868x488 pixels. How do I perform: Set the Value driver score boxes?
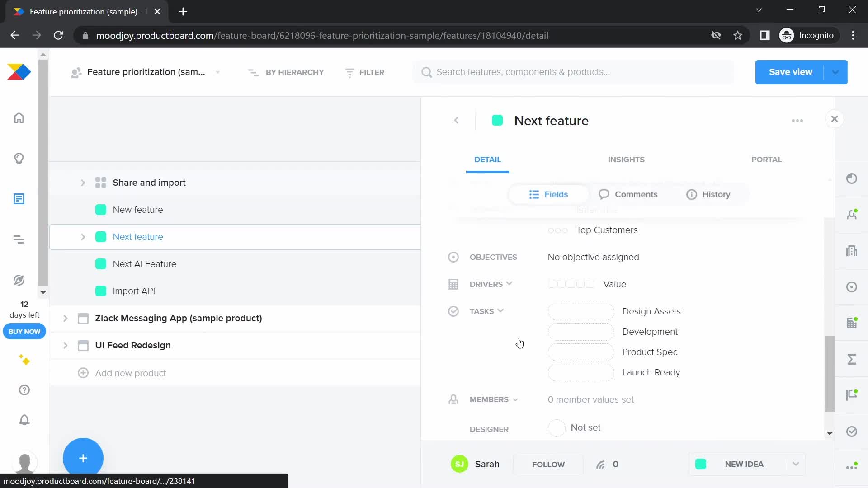click(571, 284)
